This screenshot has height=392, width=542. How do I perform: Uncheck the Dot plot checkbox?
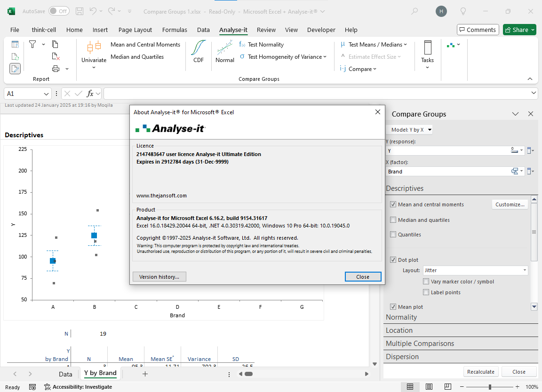pyautogui.click(x=393, y=259)
